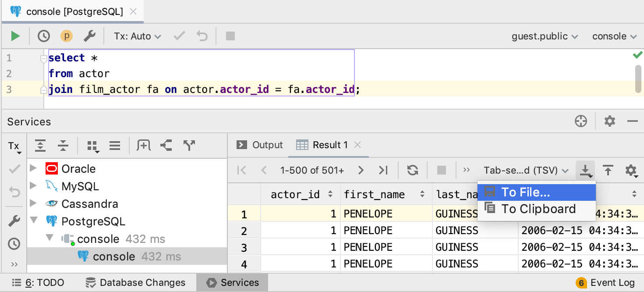Click the Commit checkmark in Services left strip
Viewport: 644px width, 292px height.
[x=14, y=169]
